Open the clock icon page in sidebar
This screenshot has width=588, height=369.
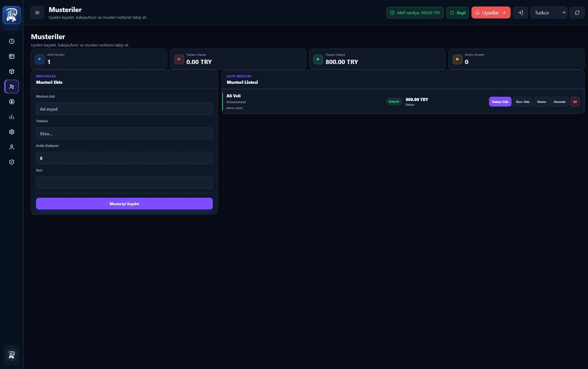pyautogui.click(x=12, y=41)
